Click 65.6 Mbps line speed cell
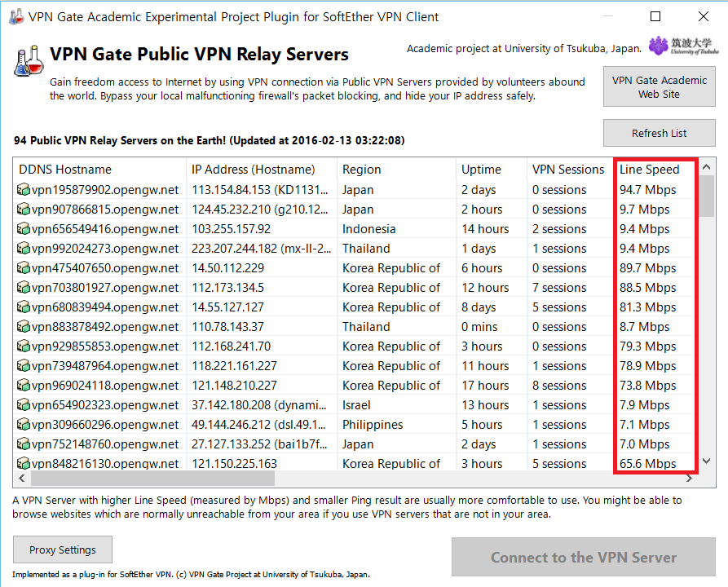 click(x=647, y=463)
